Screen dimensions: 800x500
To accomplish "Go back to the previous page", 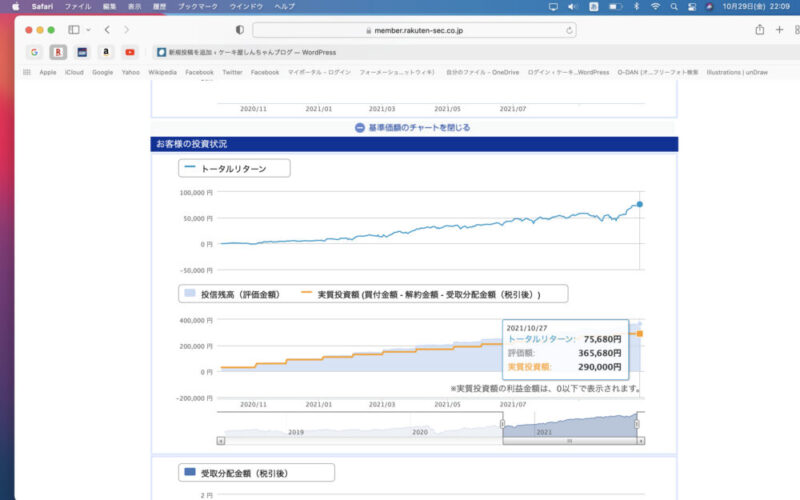I will tap(107, 30).
